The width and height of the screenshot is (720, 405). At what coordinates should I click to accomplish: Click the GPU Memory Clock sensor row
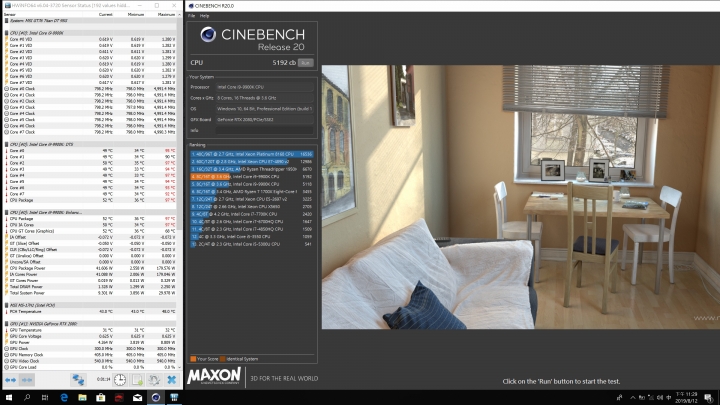90,355
